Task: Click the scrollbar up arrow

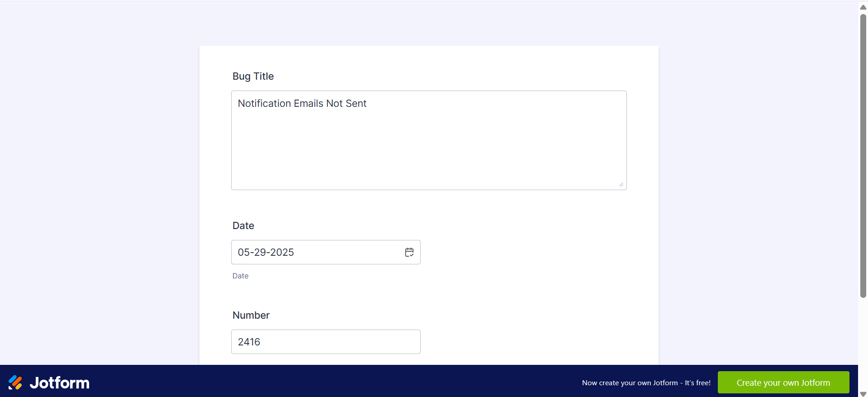Action: point(863,7)
